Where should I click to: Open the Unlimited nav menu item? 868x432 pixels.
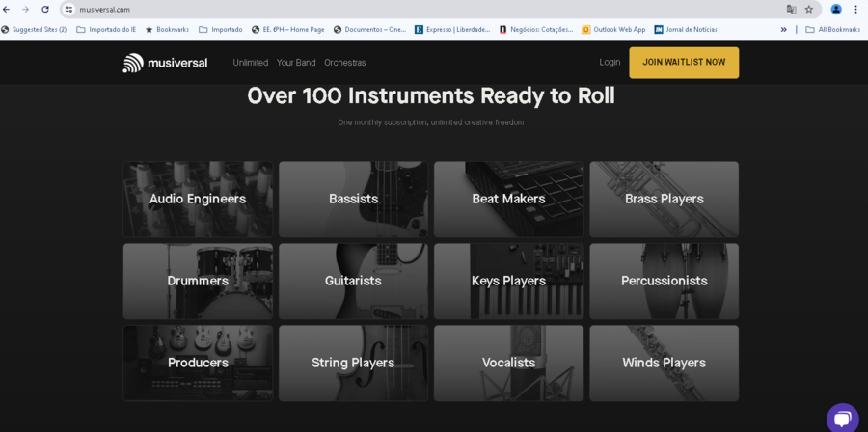250,63
